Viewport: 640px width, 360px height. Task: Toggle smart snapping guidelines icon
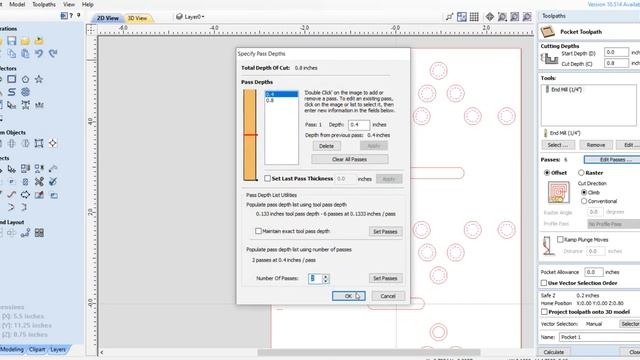pyautogui.click(x=462, y=17)
